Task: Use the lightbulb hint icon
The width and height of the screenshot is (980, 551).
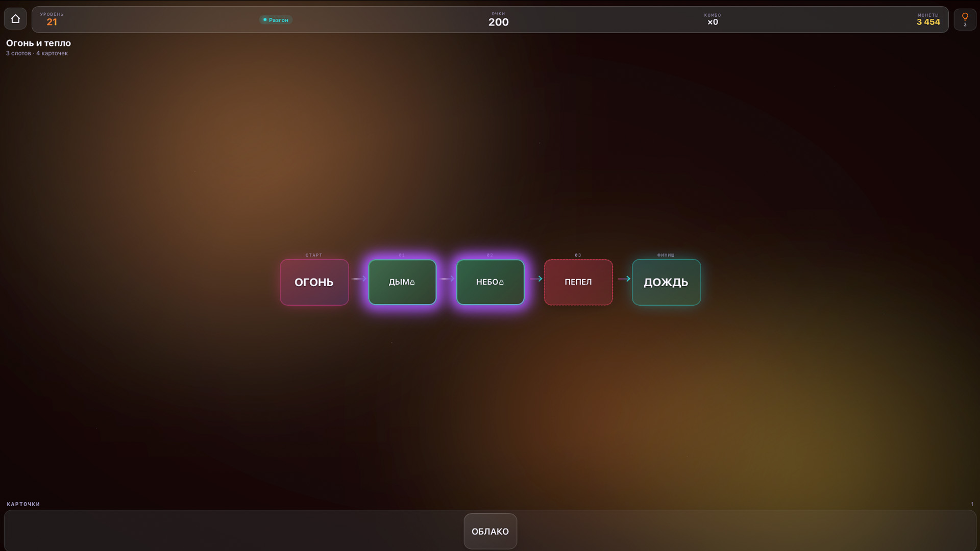Action: (x=965, y=19)
